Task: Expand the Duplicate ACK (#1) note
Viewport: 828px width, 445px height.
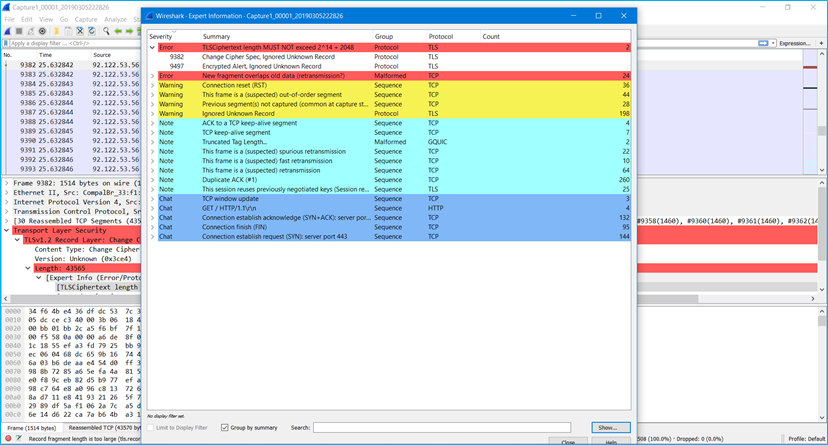Action: click(153, 180)
